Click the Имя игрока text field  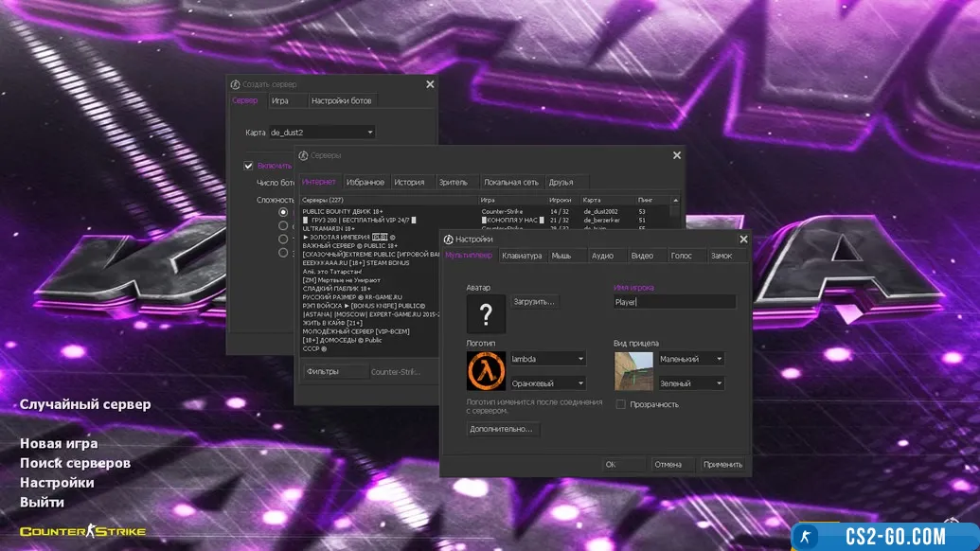(674, 302)
